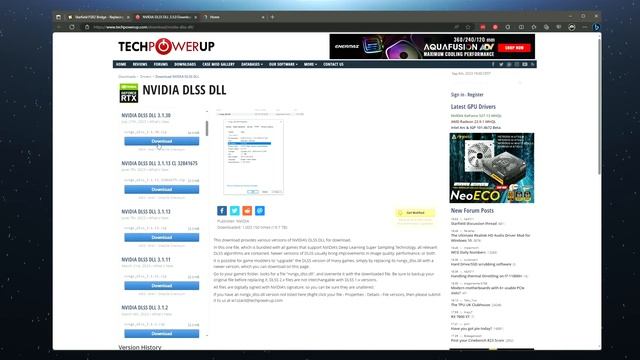The width and height of the screenshot is (640, 360).
Task: Open AMD Radeon driver link
Action: [473, 122]
